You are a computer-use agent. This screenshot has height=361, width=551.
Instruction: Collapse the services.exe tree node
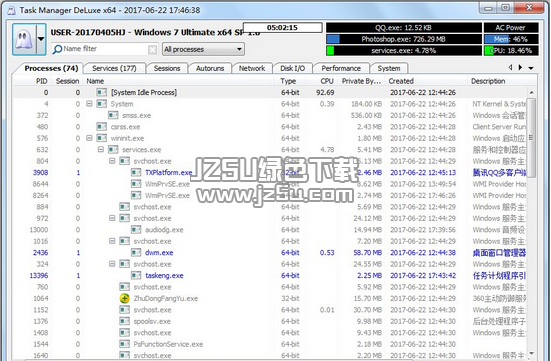pos(101,149)
